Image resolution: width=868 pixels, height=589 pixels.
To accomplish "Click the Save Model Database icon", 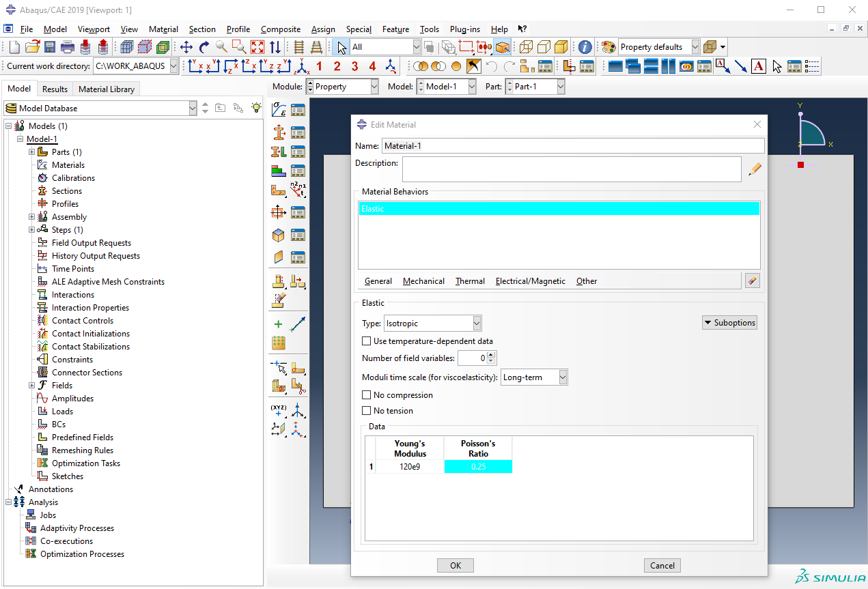I will point(50,47).
